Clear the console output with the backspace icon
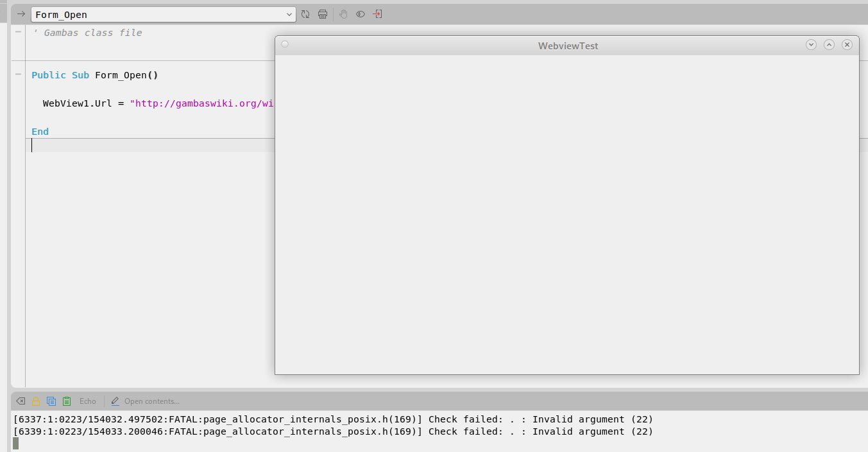The image size is (868, 452). click(21, 401)
